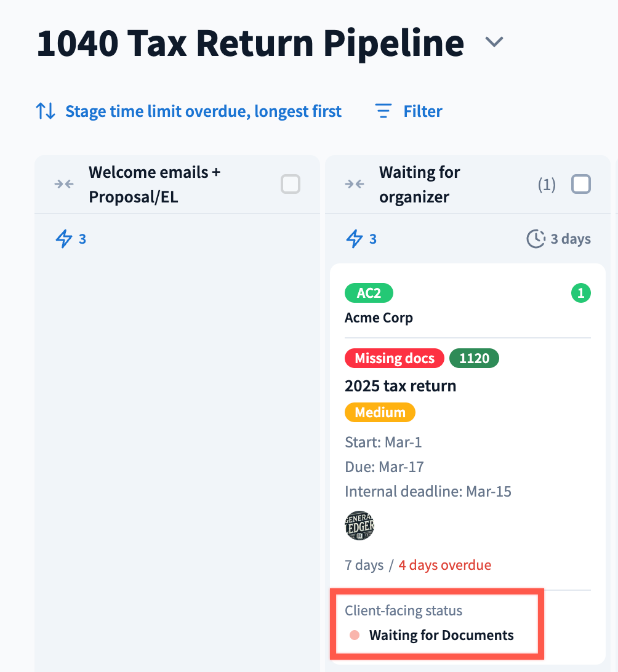Click the 3 days stage time clock icon
The image size is (618, 672).
coord(536,239)
